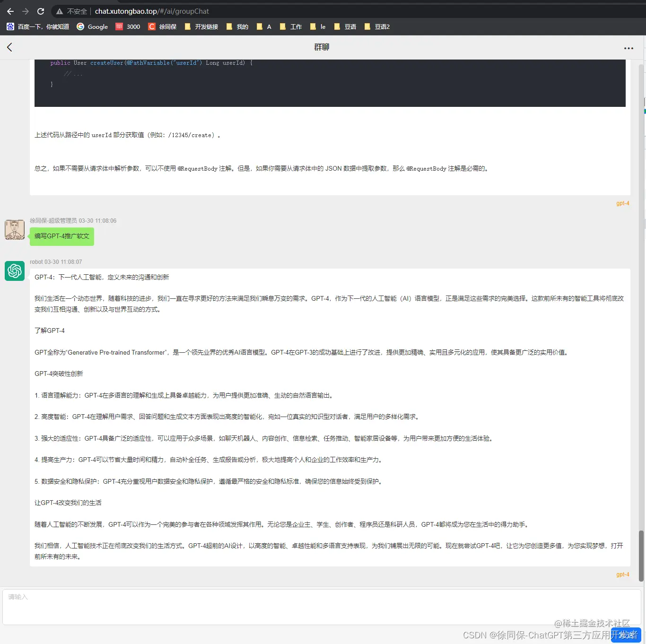Click the blue 发送 send button
Screen dimensions: 646x644
click(x=626, y=635)
